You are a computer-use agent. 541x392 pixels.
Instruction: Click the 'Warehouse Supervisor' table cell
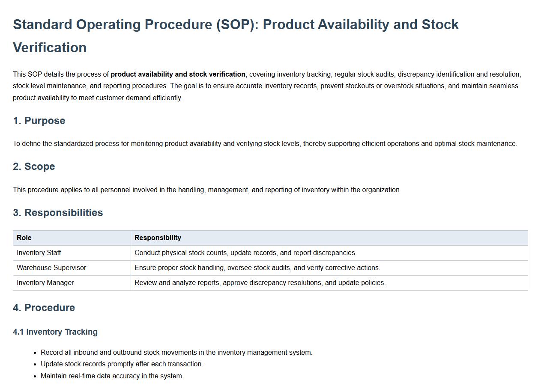pyautogui.click(x=51, y=268)
